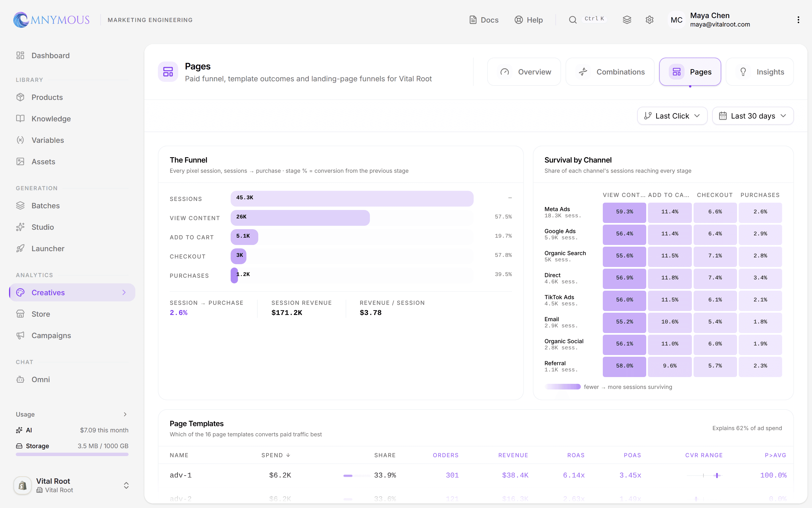The image size is (812, 508).
Task: Click the Referral 9.6% add-to-cart cell
Action: coord(670,366)
